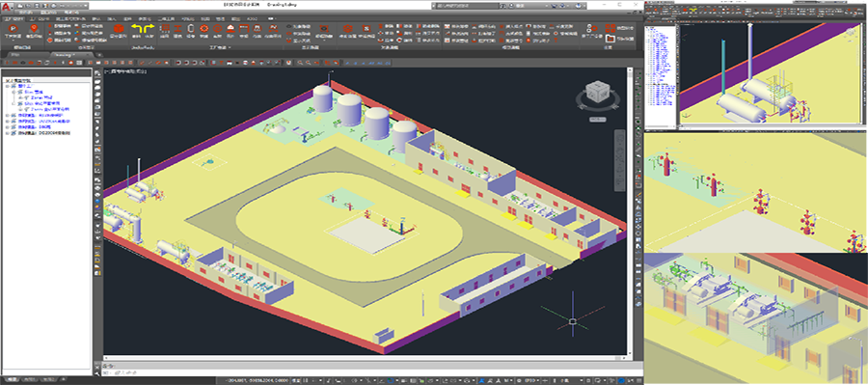Click the red circled P ribbon icon

[12, 29]
